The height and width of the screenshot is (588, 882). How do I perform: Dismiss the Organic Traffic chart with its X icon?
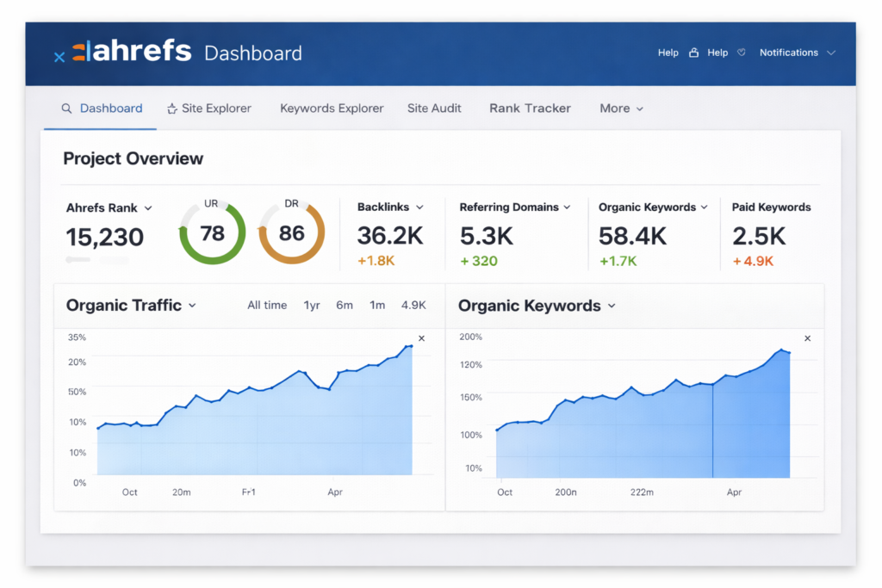(x=421, y=338)
